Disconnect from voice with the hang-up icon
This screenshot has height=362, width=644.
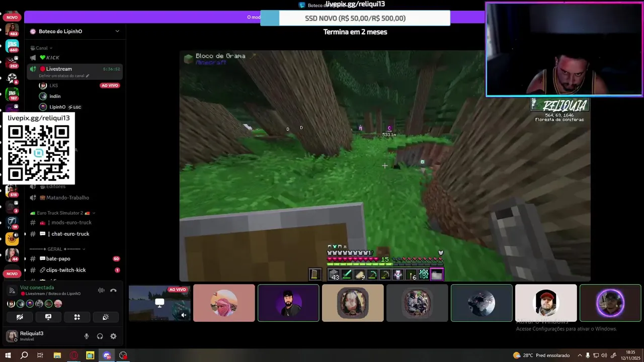(x=113, y=290)
